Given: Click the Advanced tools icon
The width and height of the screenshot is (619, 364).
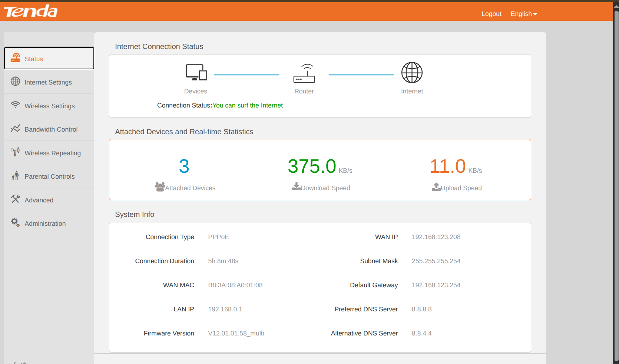Looking at the screenshot, I should click(16, 199).
